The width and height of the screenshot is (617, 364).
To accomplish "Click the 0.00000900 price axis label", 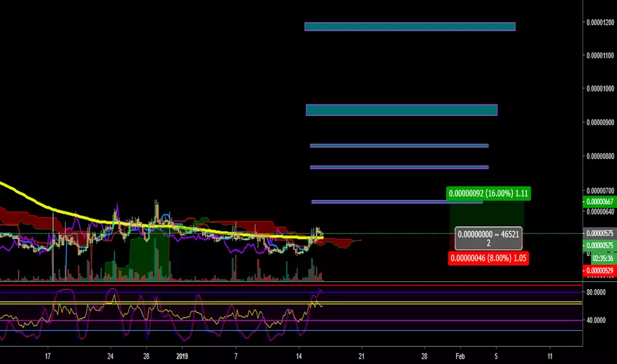I will pos(600,122).
